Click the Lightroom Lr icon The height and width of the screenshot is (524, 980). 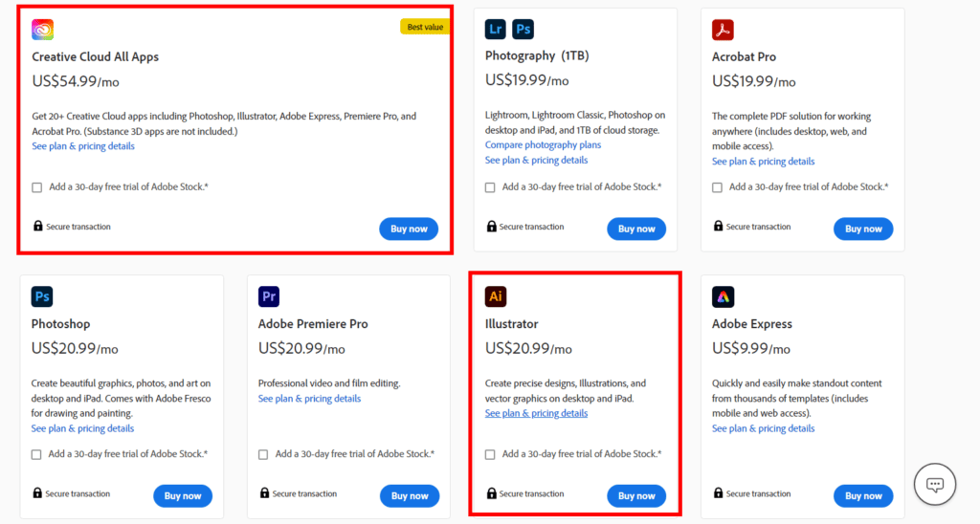(495, 29)
